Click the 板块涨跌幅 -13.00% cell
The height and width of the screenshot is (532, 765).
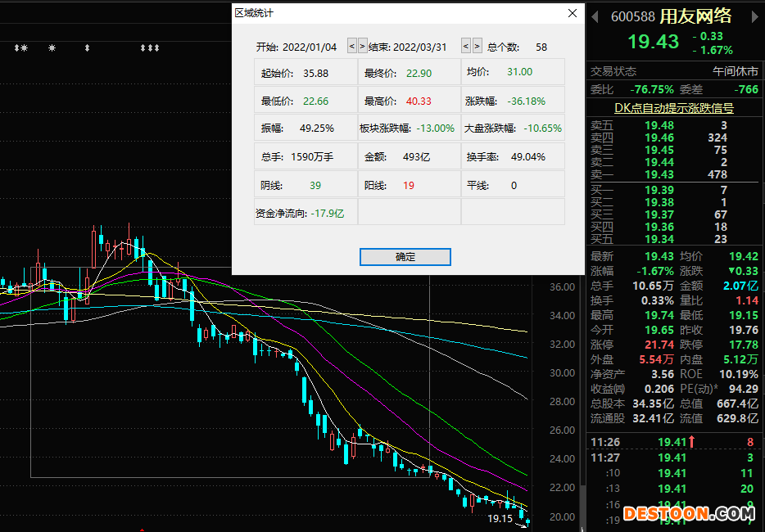410,128
